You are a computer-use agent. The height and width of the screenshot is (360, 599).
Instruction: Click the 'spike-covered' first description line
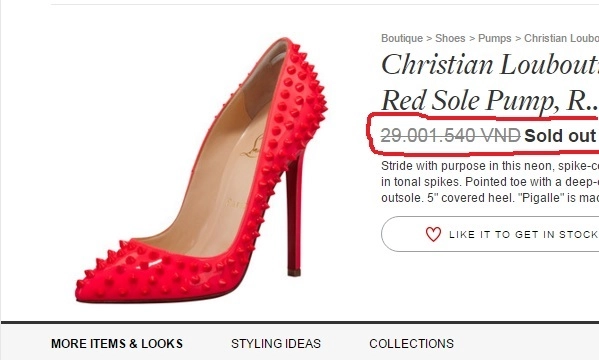pos(490,166)
